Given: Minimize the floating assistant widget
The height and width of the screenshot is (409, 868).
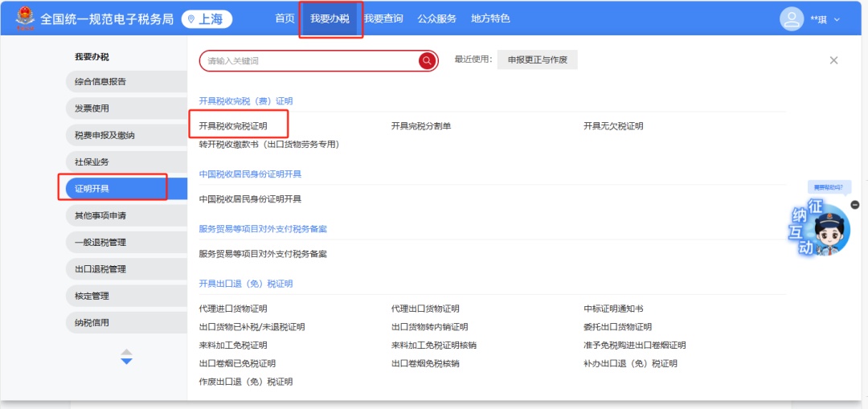Looking at the screenshot, I should [855, 205].
